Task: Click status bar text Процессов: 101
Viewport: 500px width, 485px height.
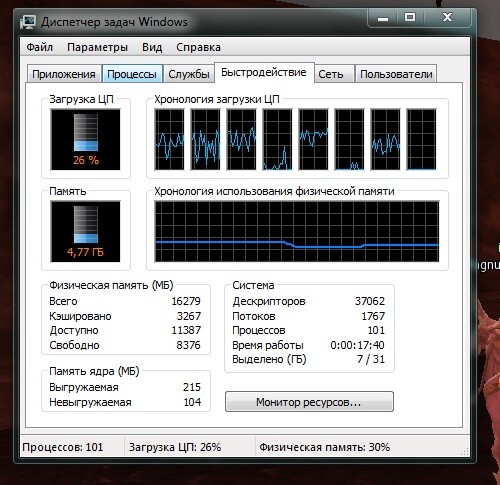Action: click(x=63, y=447)
